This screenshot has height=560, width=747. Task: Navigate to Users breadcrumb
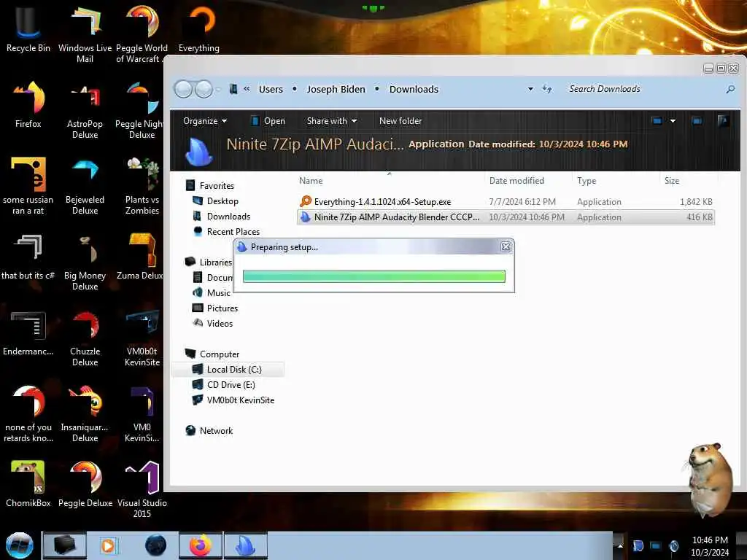click(271, 89)
